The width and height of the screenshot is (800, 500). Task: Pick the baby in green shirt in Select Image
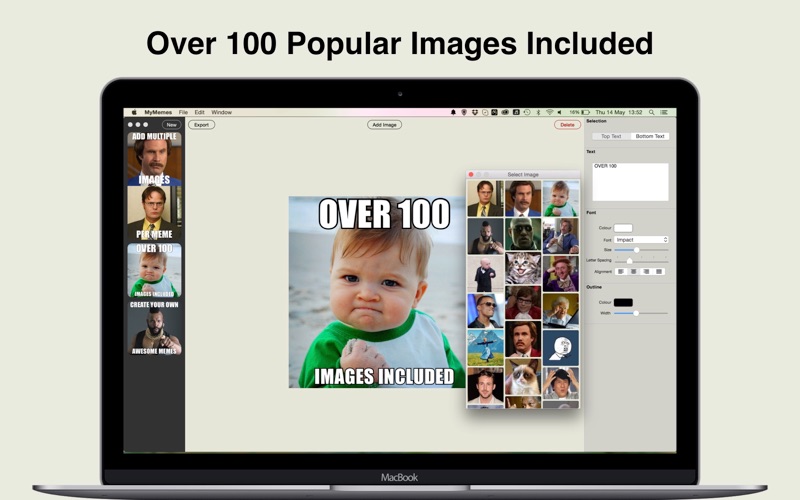(561, 198)
